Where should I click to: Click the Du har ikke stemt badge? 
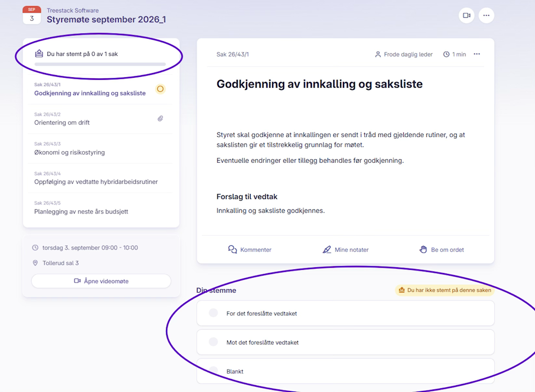(445, 290)
